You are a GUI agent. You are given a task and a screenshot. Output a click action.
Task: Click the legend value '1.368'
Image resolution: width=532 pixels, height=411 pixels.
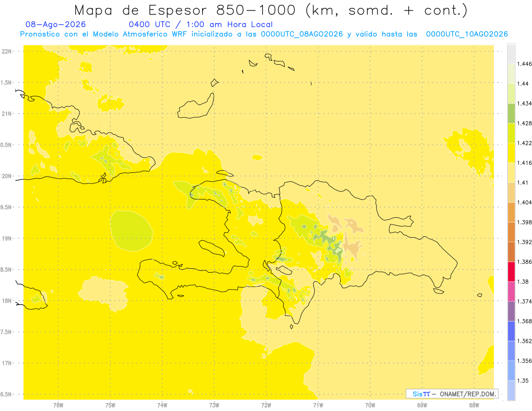[x=524, y=321]
